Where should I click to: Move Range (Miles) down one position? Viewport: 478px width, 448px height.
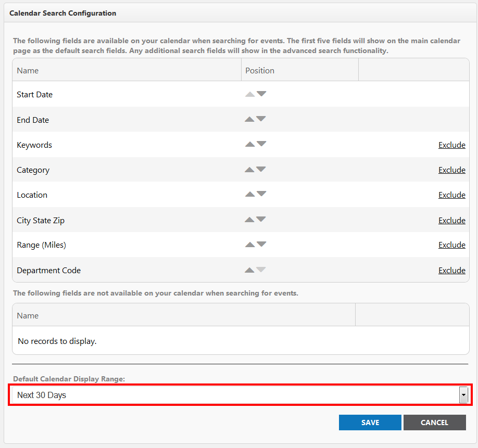(261, 244)
